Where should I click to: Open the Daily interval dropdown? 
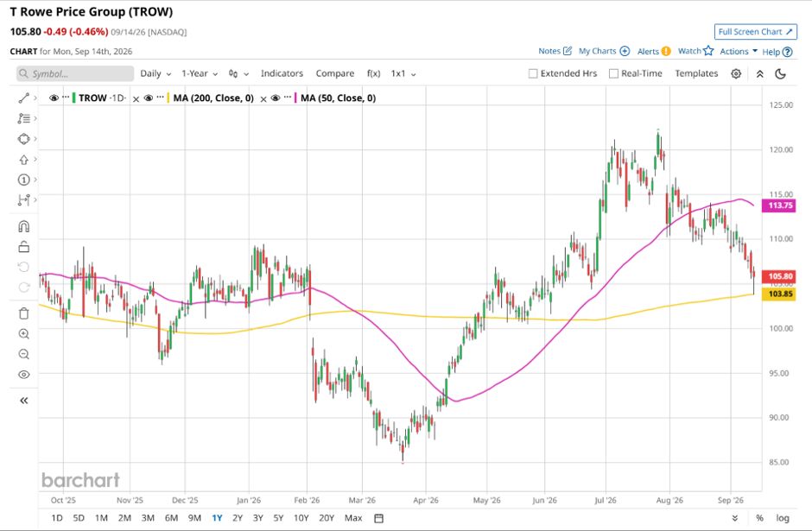(155, 73)
